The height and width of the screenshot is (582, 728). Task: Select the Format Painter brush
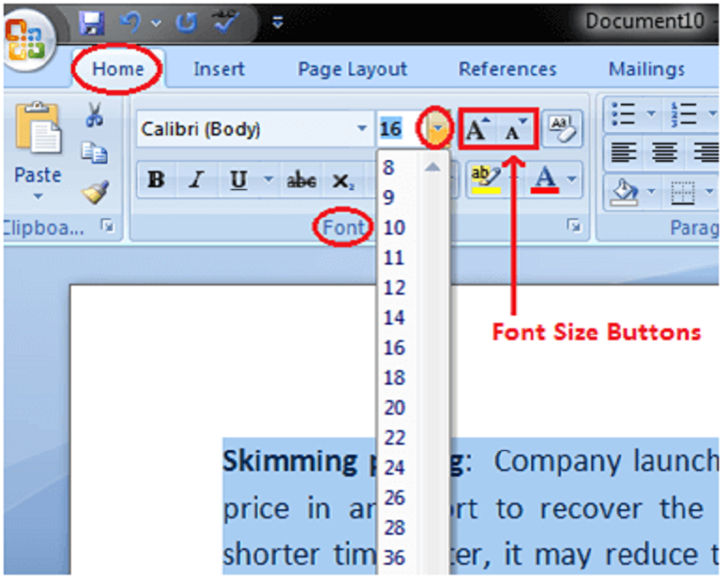pos(95,190)
